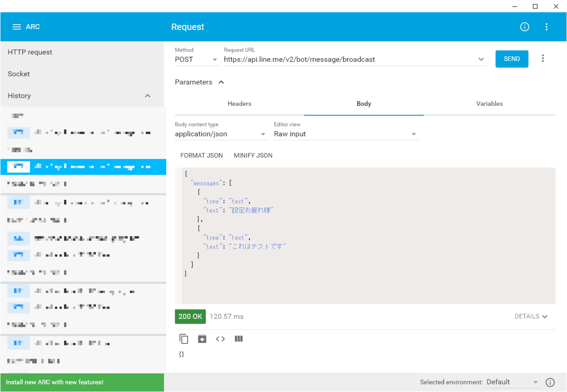Copy response to clipboard
This screenshot has width=567, height=392.
pos(184,339)
